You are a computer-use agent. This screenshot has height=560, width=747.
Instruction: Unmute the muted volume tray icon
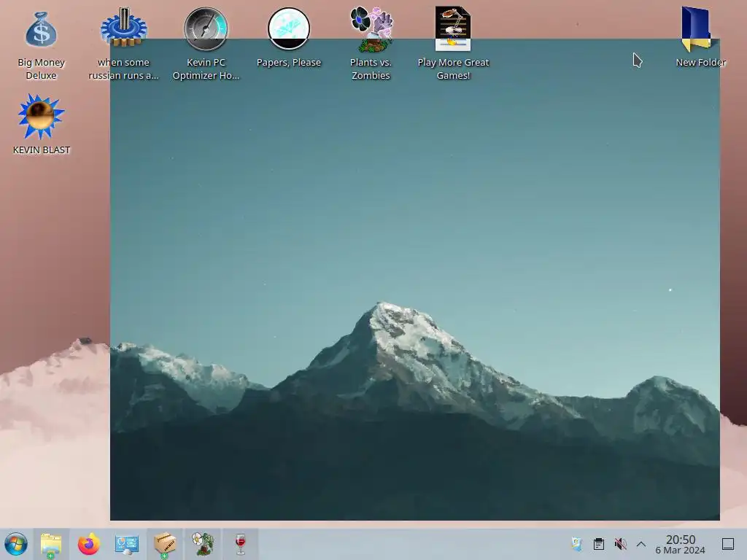pyautogui.click(x=620, y=544)
